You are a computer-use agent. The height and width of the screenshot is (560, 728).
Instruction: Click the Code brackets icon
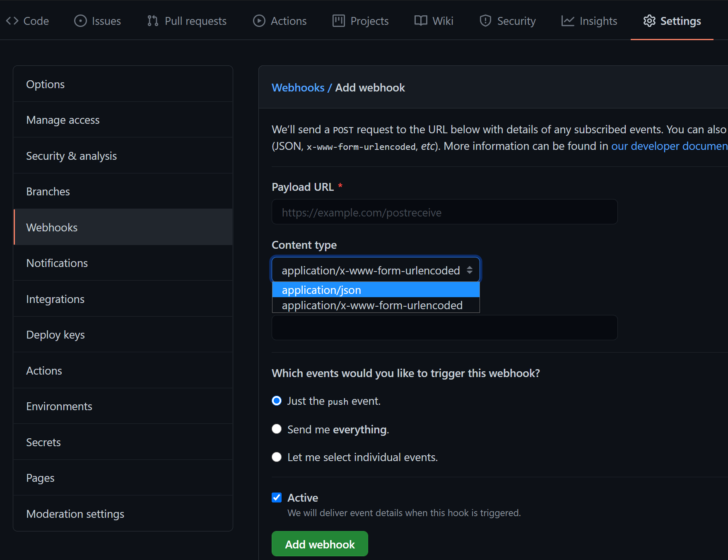(12, 21)
